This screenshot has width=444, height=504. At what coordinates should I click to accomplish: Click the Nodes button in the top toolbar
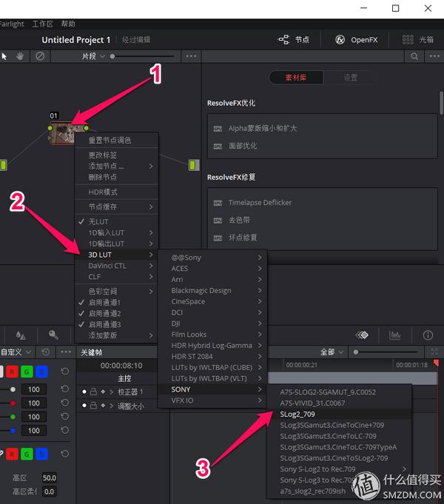[294, 40]
